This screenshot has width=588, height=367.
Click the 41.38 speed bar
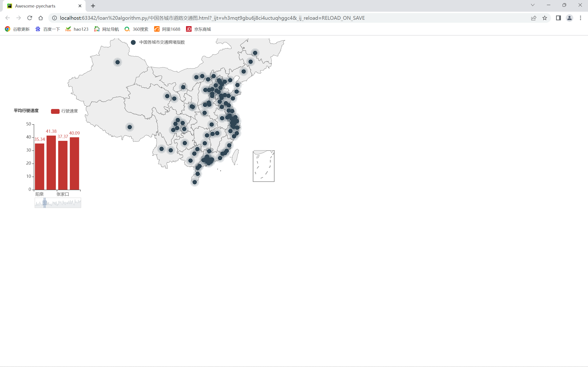[51, 163]
